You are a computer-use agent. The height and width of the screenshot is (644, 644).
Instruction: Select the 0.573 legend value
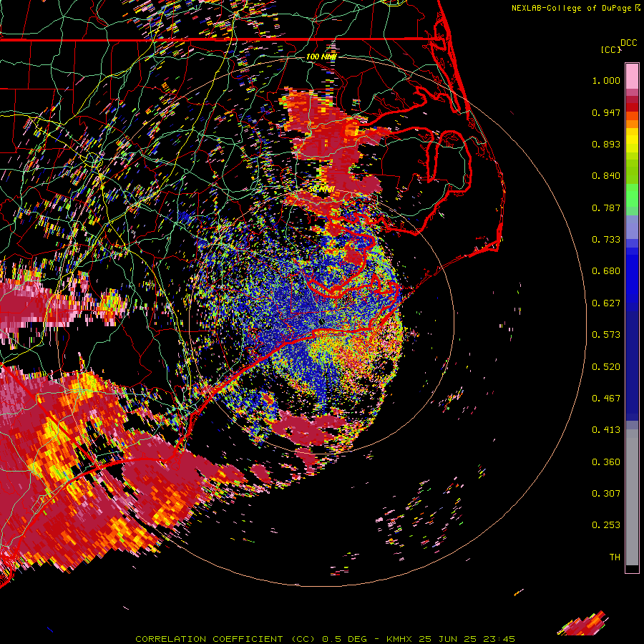tap(606, 335)
